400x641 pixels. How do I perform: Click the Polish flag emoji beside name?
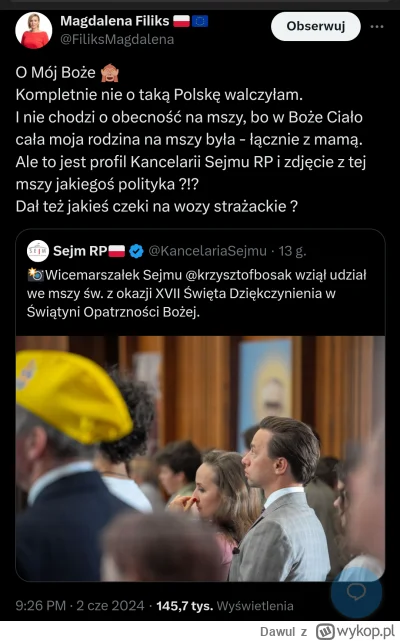pyautogui.click(x=181, y=21)
